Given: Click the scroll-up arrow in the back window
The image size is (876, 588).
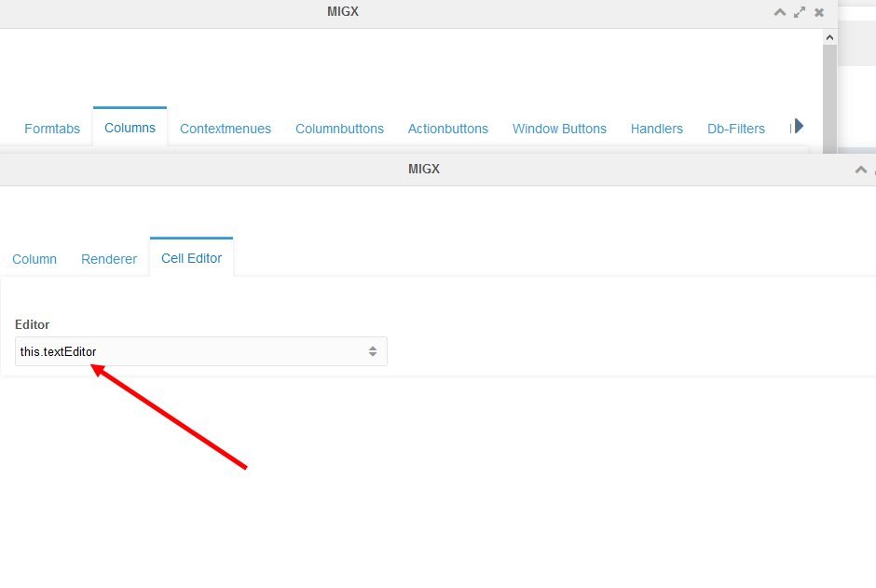Looking at the screenshot, I should (829, 37).
